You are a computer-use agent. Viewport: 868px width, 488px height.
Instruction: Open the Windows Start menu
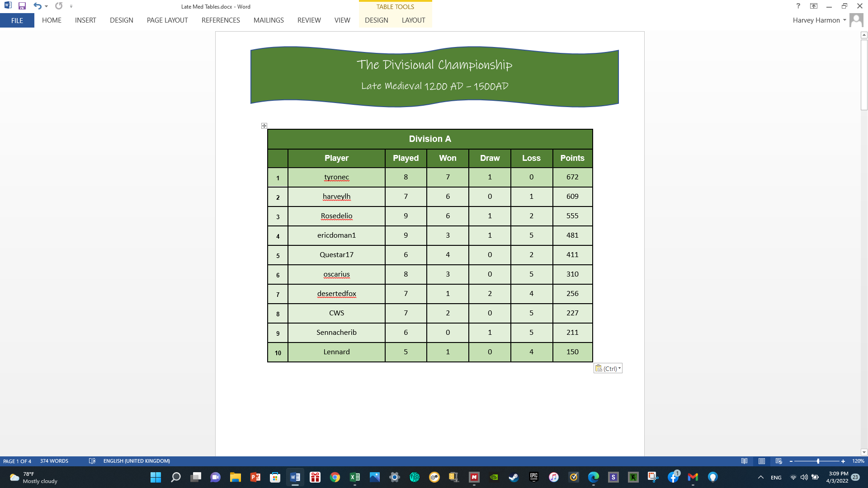156,477
